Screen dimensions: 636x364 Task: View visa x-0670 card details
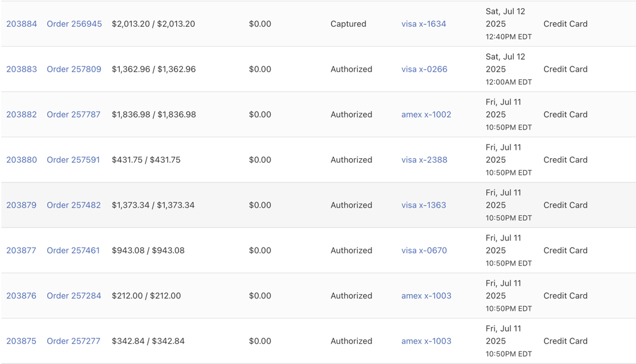point(424,250)
